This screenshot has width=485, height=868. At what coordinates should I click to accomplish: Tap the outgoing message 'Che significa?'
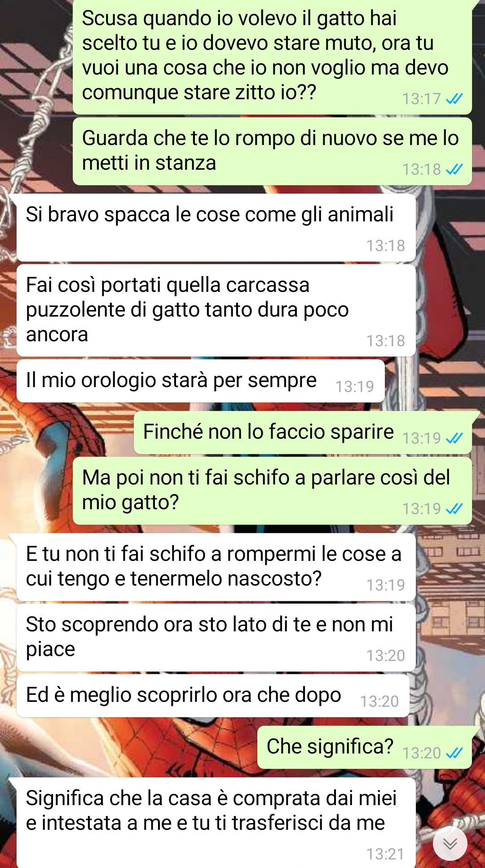(364, 747)
